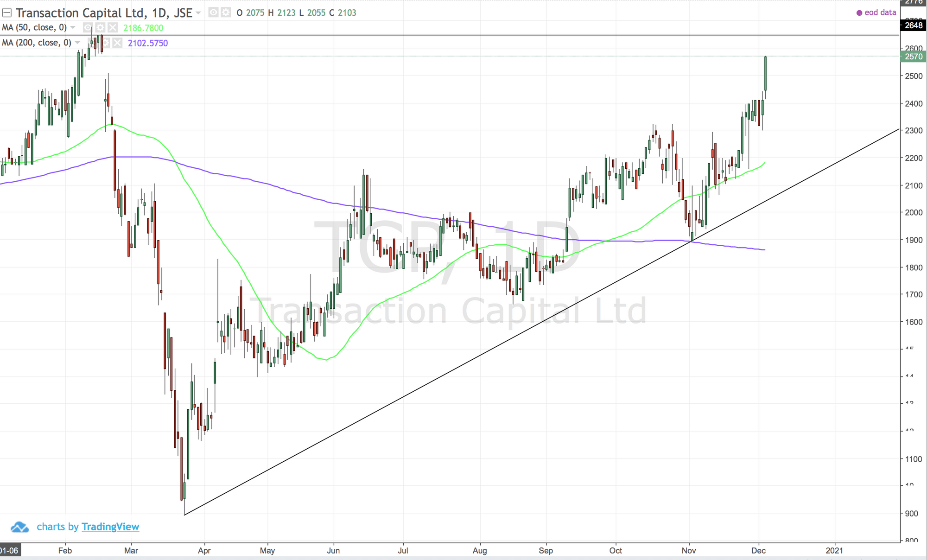Click the Apr label on time axis
This screenshot has width=927, height=560.
tap(204, 551)
